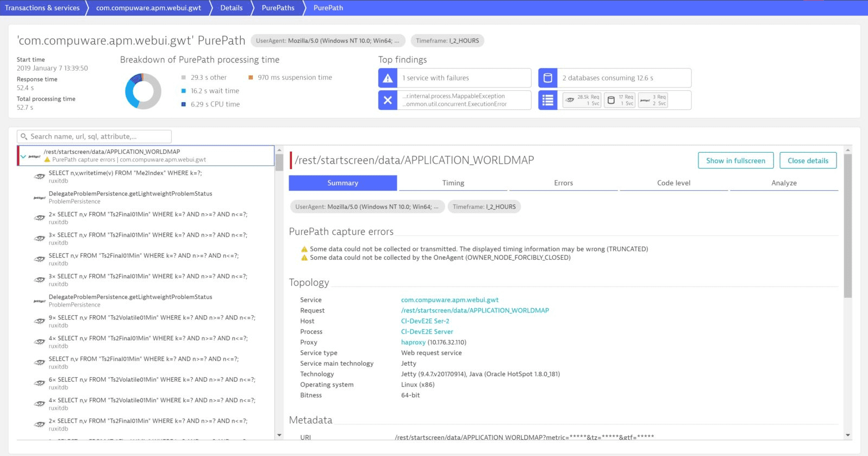Click the UserAgent chip in Summary panel

click(x=367, y=207)
